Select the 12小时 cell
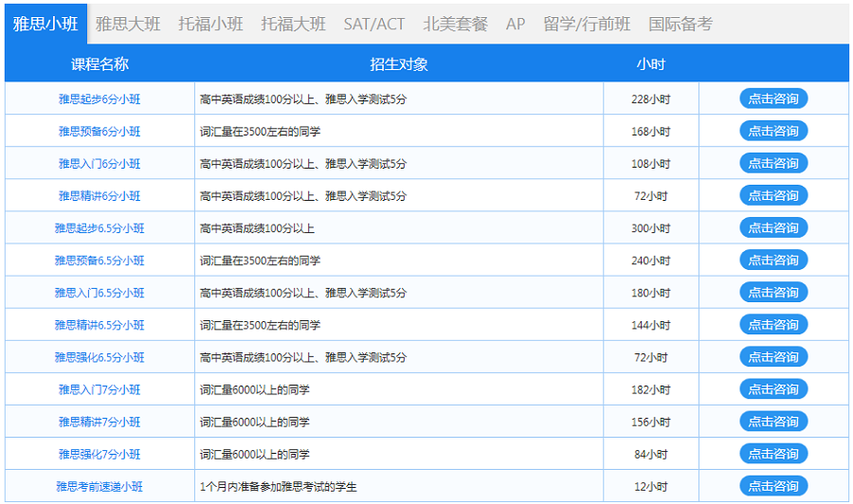Screen dimensions: 853x504 [650, 487]
